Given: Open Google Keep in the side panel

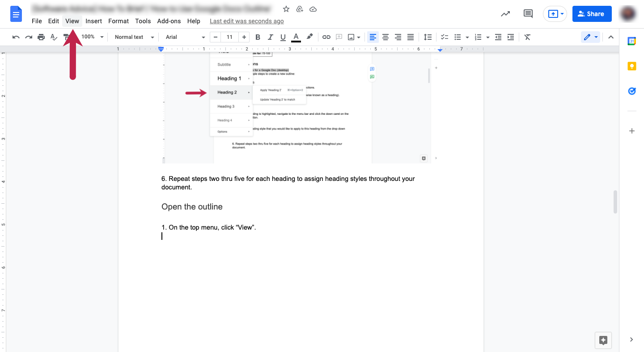Looking at the screenshot, I should click(632, 66).
